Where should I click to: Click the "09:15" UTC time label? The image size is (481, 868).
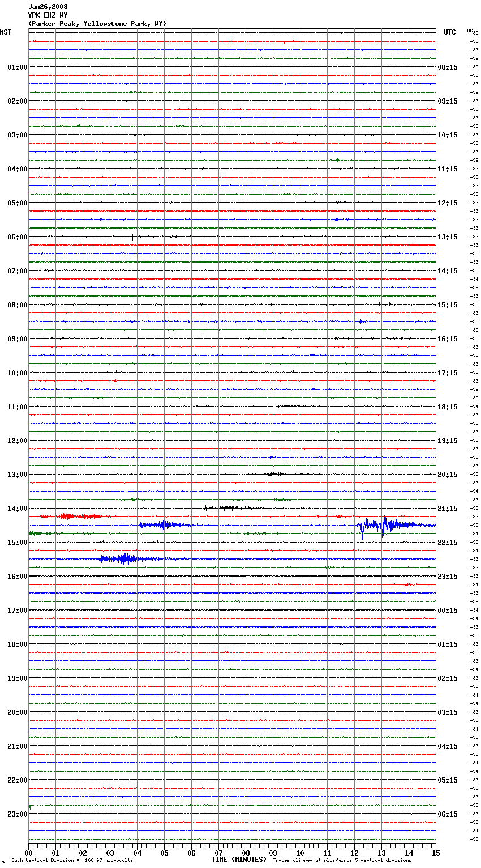pos(448,101)
